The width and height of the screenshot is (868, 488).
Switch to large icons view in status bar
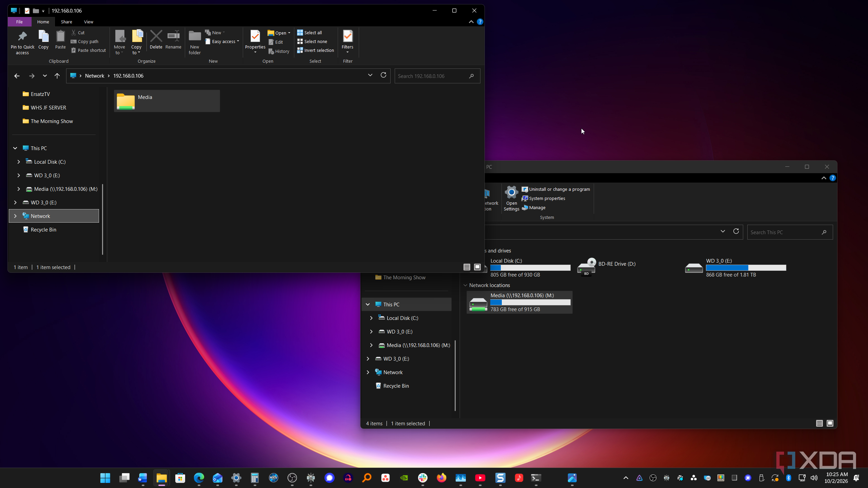pos(477,267)
